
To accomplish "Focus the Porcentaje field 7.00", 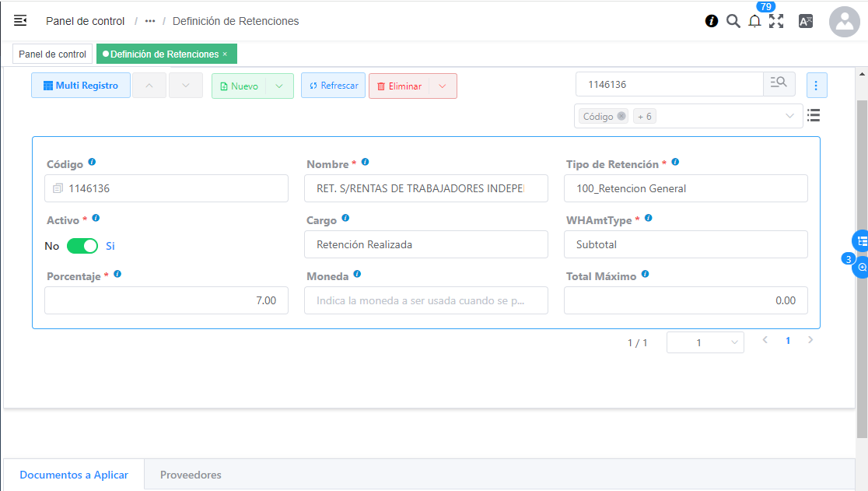I will click(x=166, y=300).
